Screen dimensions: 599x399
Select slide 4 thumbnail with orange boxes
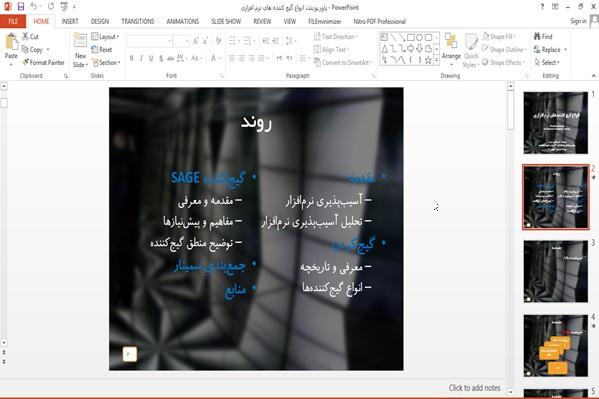point(555,345)
